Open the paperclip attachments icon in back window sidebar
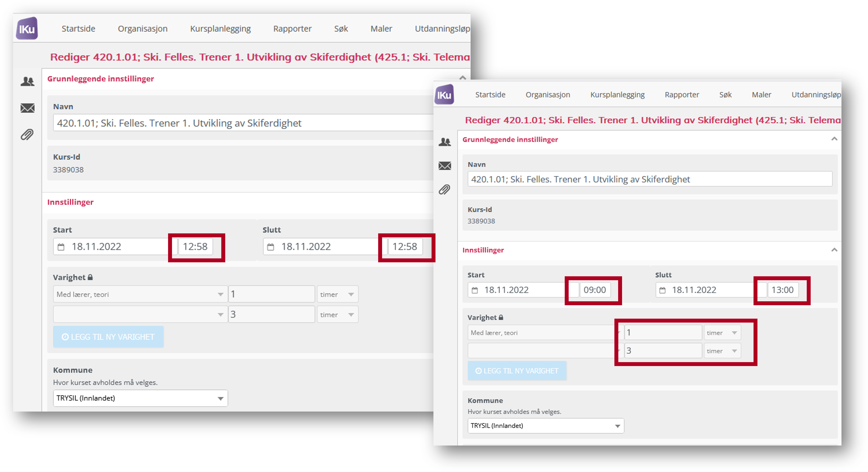Screen dimensions: 868x472 [x=27, y=135]
